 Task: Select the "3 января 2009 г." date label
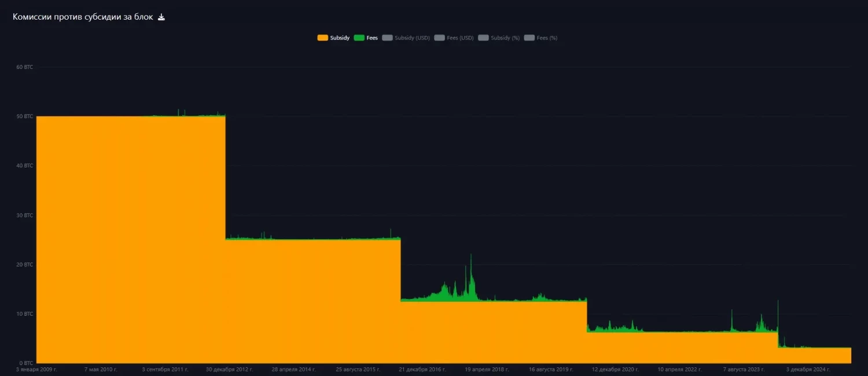pos(36,369)
